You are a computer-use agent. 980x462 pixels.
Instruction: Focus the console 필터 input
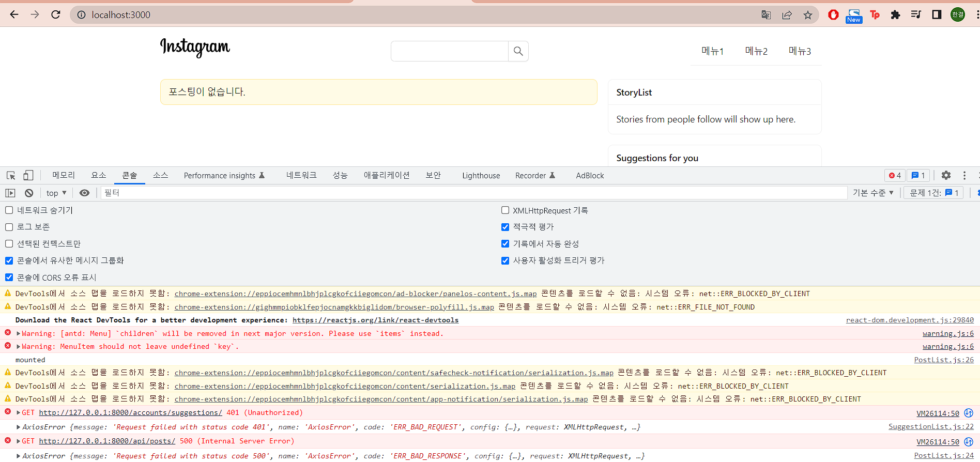[x=473, y=193]
